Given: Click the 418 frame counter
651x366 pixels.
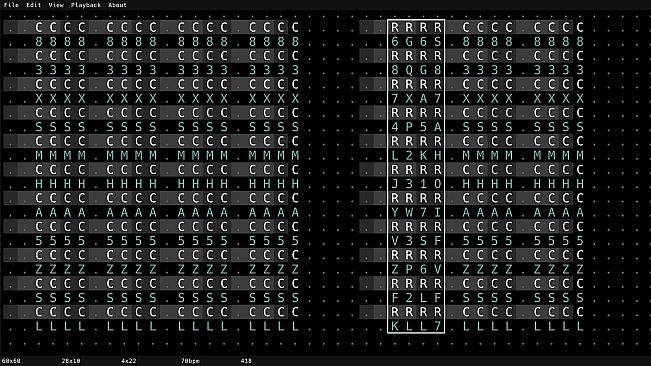Looking at the screenshot, I should (246, 361).
